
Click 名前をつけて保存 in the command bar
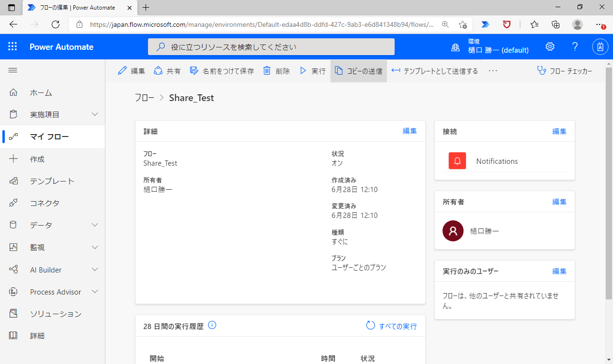tap(222, 71)
